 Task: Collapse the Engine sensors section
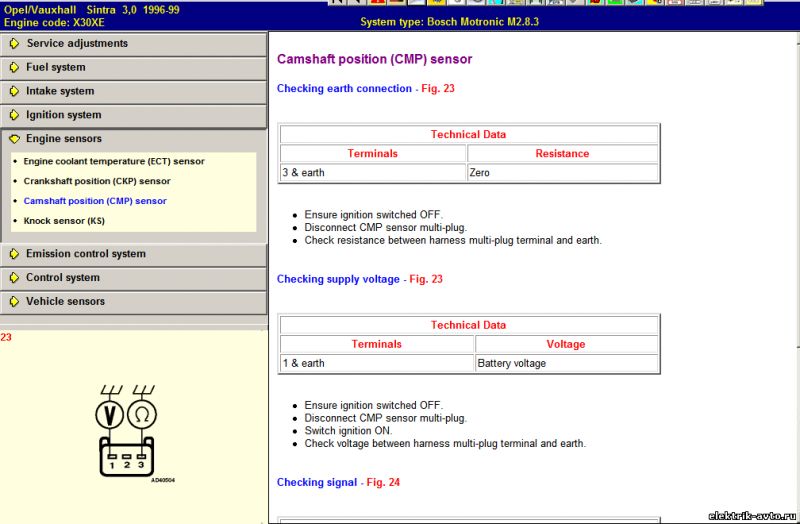click(x=133, y=139)
